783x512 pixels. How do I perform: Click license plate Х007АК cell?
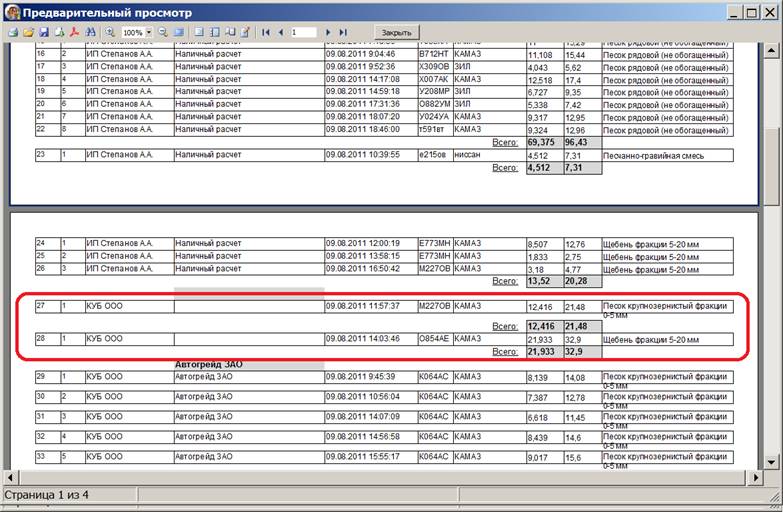(433, 79)
